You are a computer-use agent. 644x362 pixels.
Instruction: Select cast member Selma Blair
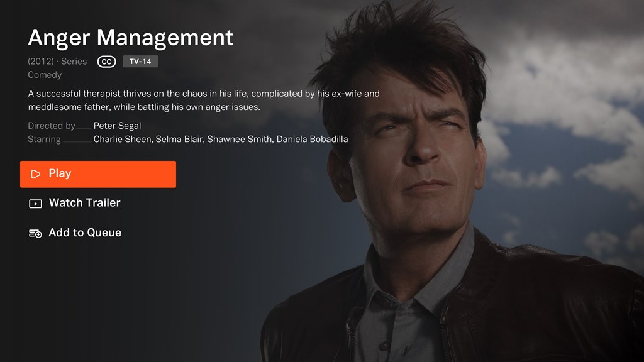pos(179,139)
